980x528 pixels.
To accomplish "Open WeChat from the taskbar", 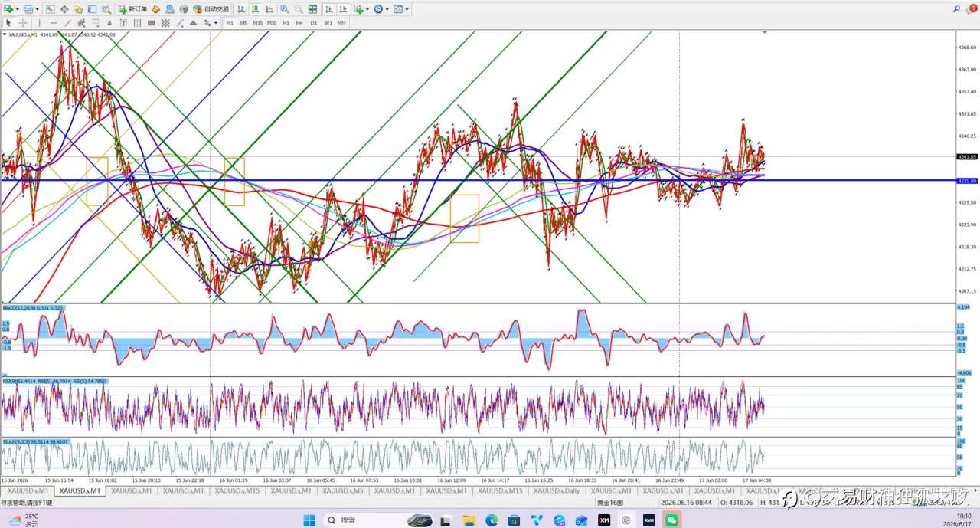I will point(671,520).
